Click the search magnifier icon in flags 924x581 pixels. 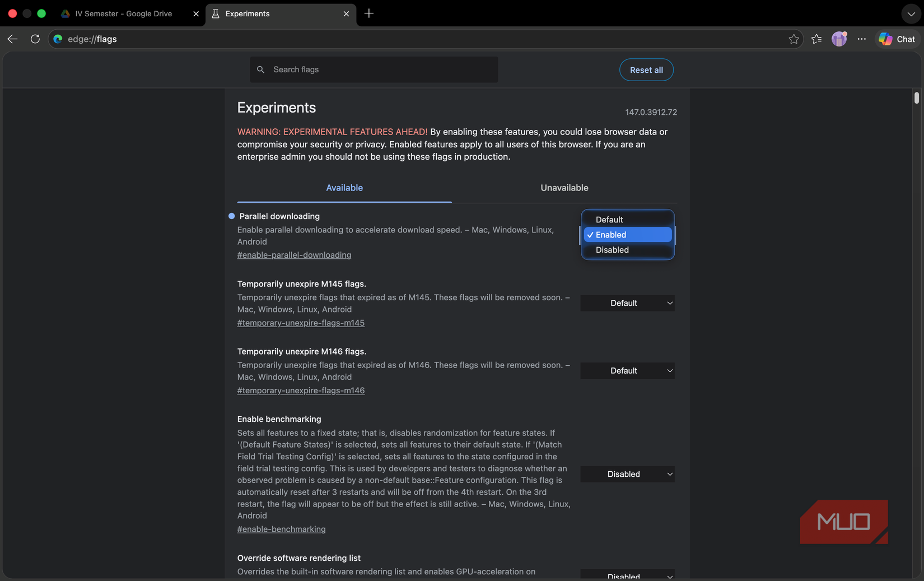click(260, 69)
